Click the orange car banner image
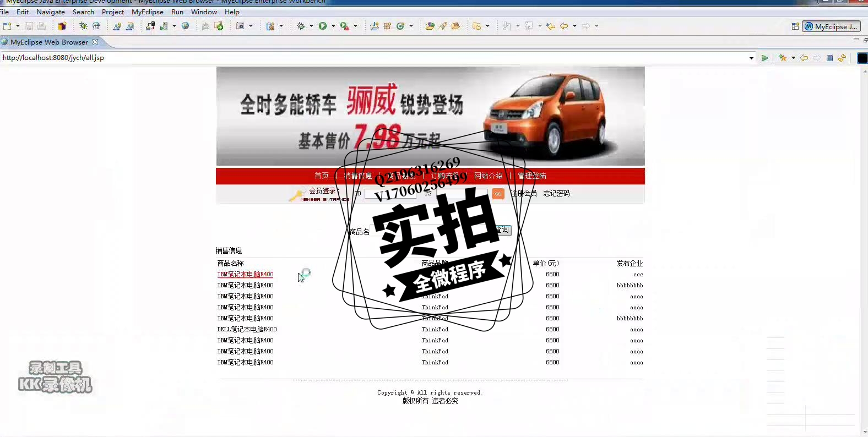Viewport: 868px width, 437px height. (430, 116)
